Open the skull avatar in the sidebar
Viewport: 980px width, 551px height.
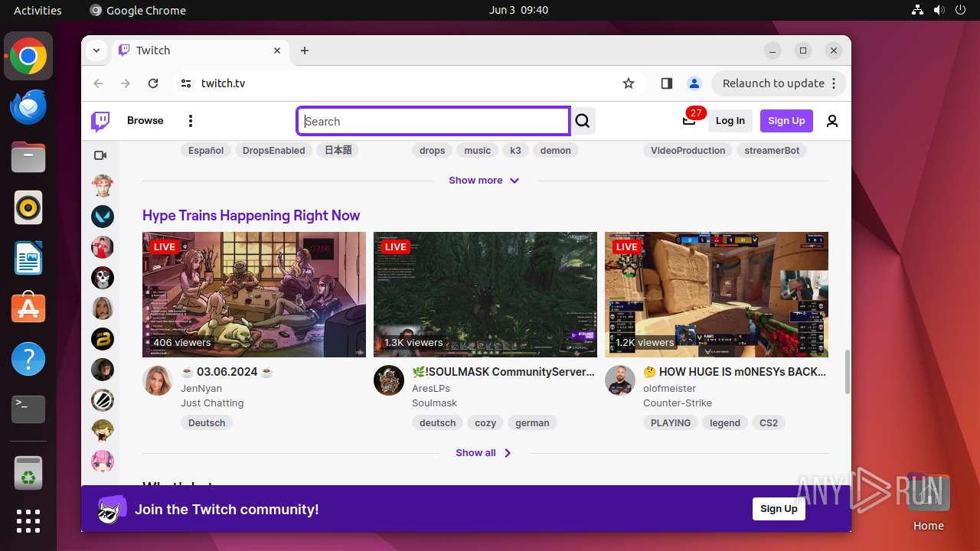pyautogui.click(x=103, y=278)
